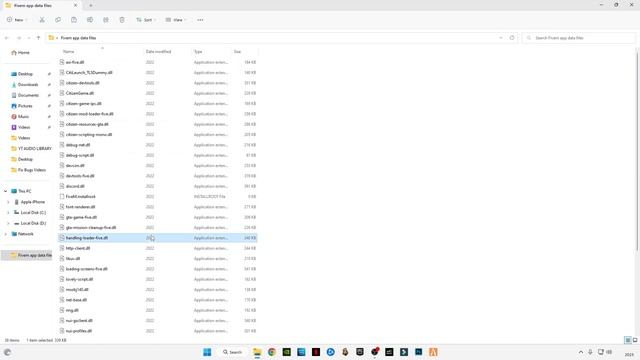Click the Paste toolbar icon
640x360 pixels.
pos(74,20)
